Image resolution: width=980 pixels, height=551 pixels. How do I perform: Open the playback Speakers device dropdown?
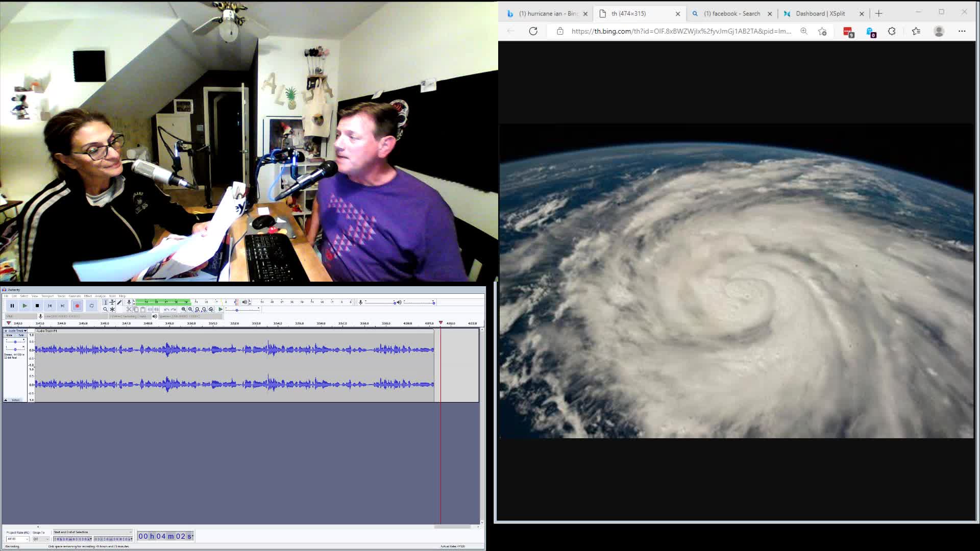coord(190,316)
